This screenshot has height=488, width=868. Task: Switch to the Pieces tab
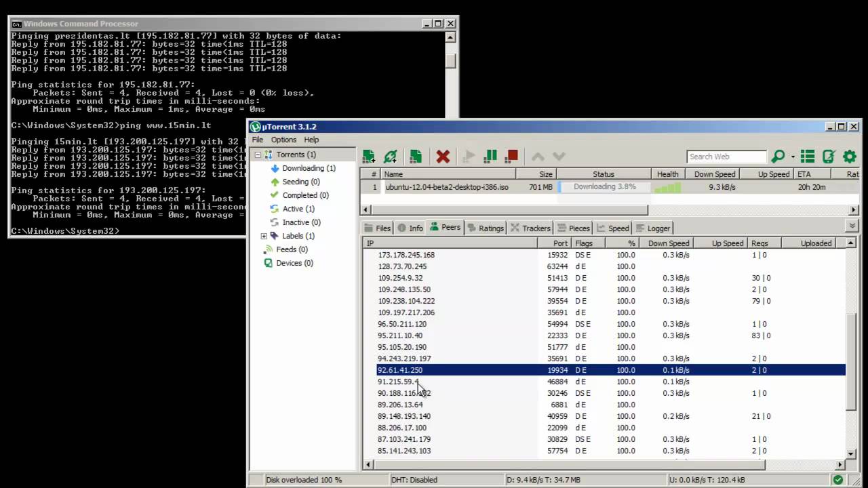tap(574, 228)
